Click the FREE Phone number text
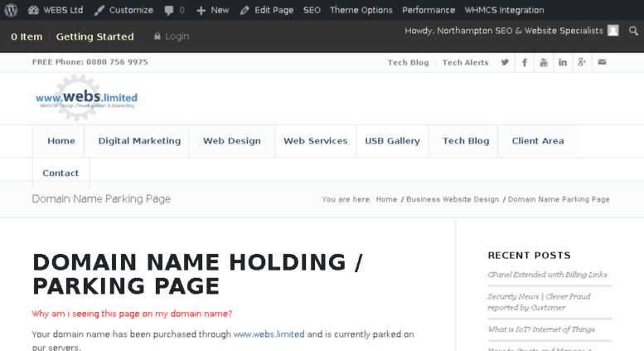 point(90,62)
